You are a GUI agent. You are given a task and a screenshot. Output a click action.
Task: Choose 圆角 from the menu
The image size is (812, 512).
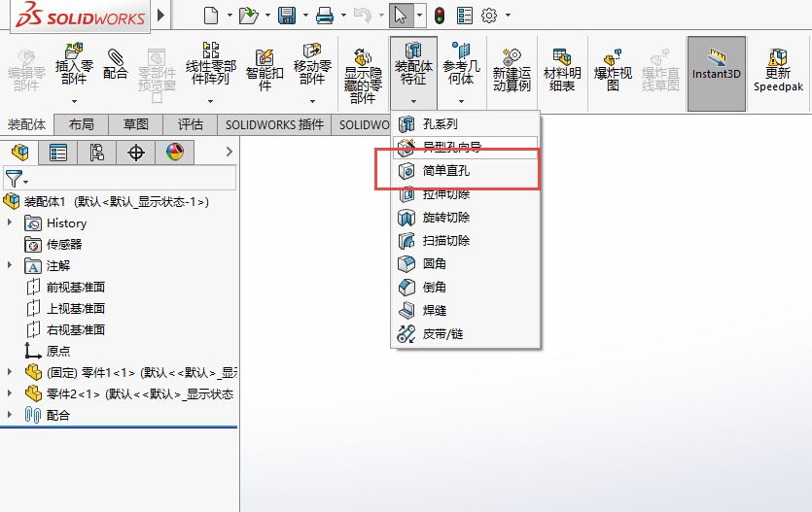[466, 263]
